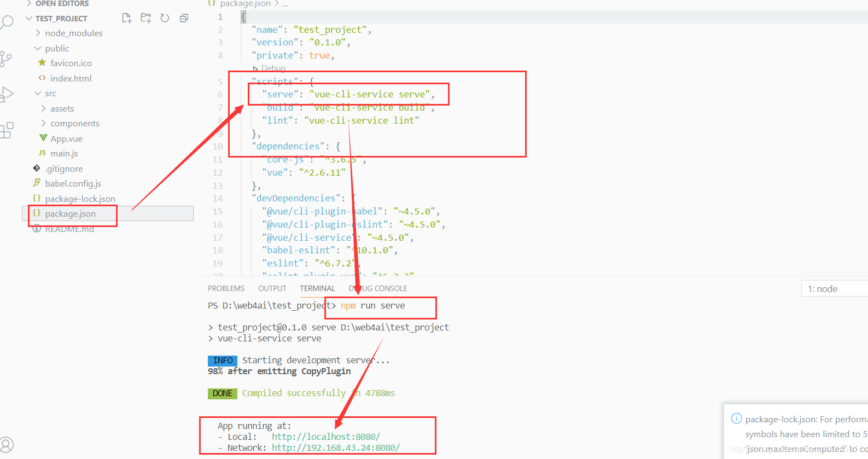The width and height of the screenshot is (868, 459).
Task: Click the git icon beside .gitignore
Action: click(x=37, y=168)
